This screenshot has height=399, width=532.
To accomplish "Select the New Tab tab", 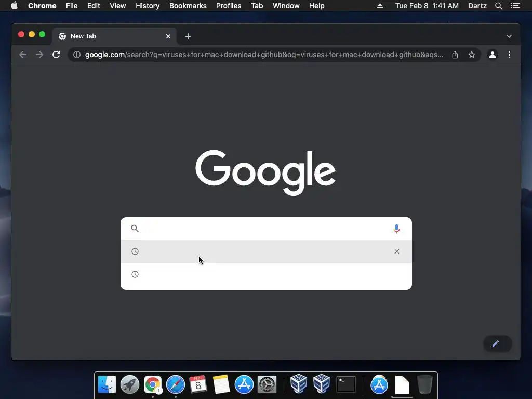I will tap(114, 36).
